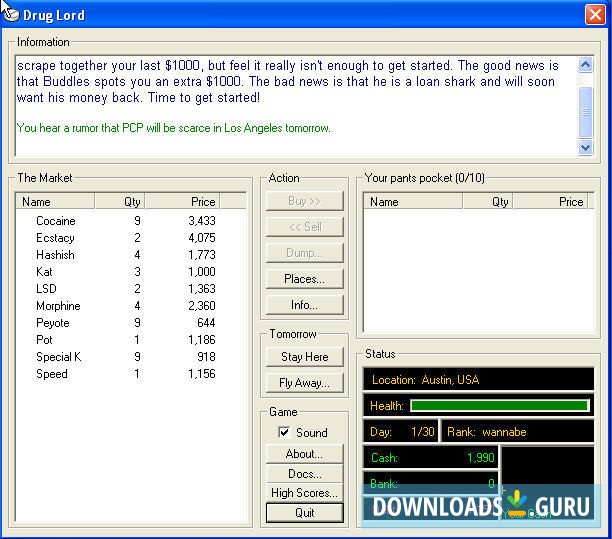Image resolution: width=612 pixels, height=539 pixels.
Task: Quit the game
Action: coord(304,513)
